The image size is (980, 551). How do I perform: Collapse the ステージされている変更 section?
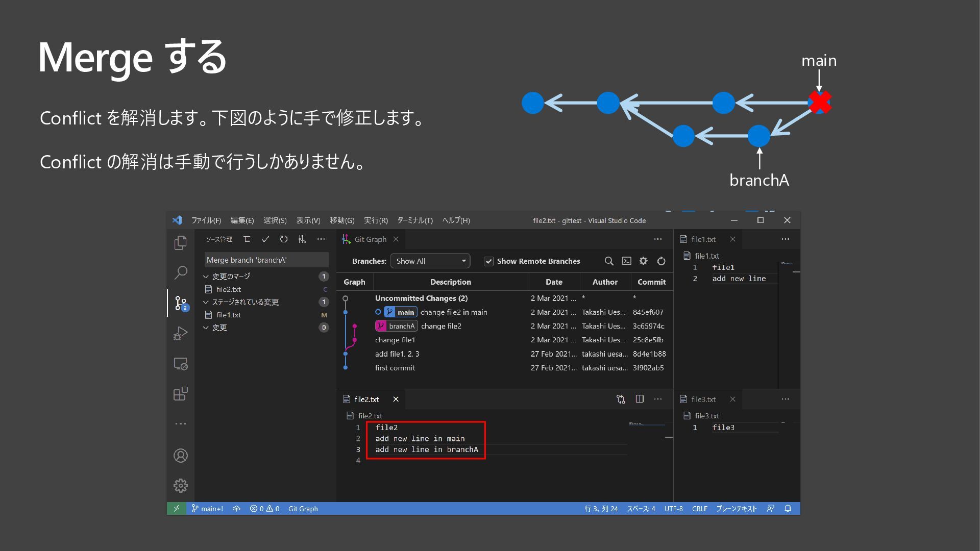206,302
